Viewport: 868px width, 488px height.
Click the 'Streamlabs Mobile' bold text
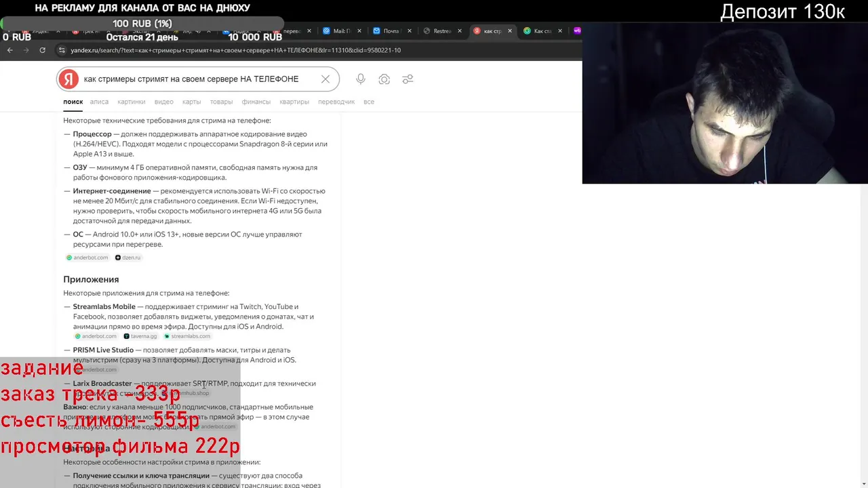point(104,306)
